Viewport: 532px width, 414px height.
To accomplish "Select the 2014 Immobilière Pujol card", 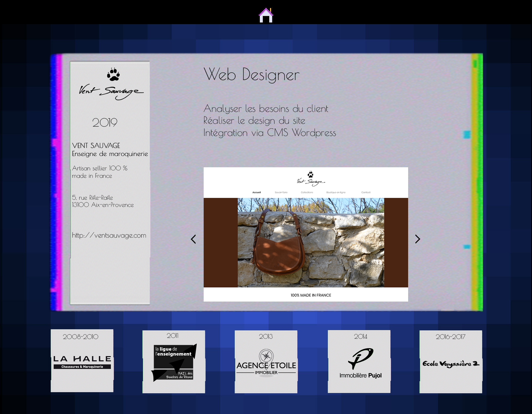I will [x=359, y=361].
